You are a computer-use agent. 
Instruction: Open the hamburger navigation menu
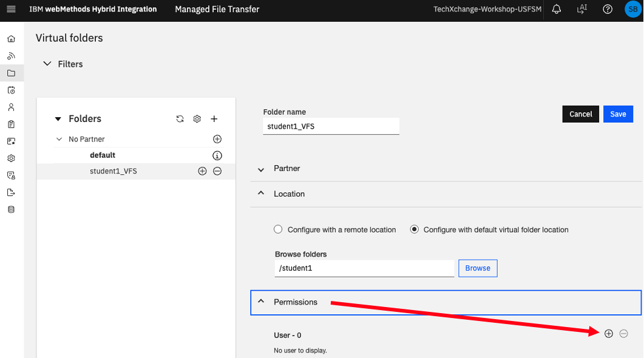tap(11, 9)
